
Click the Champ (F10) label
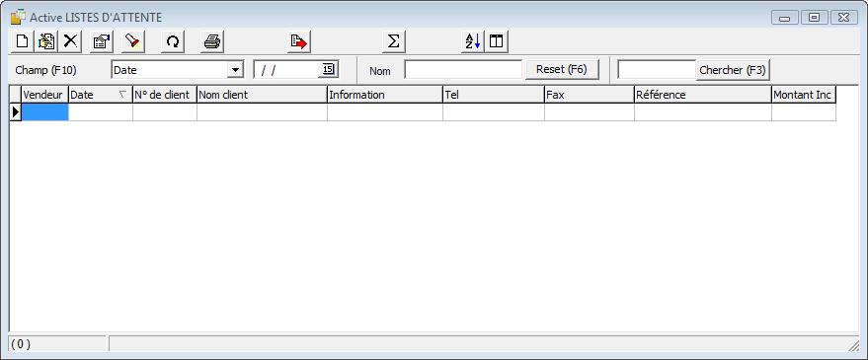coord(46,70)
